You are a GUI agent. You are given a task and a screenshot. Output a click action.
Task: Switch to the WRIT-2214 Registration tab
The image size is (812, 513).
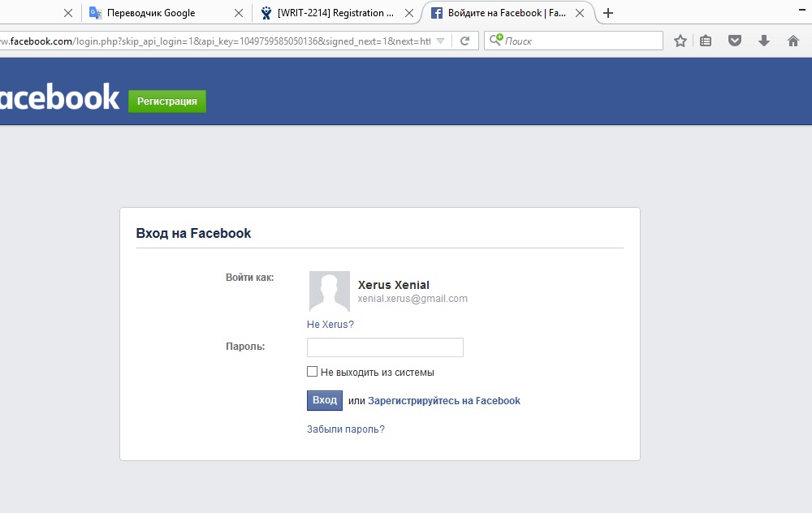click(x=335, y=13)
